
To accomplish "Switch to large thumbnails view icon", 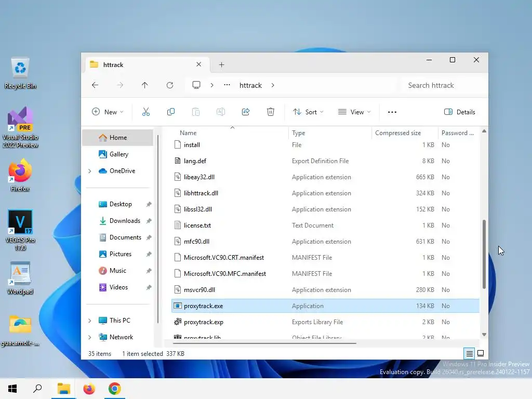I will tap(481, 353).
